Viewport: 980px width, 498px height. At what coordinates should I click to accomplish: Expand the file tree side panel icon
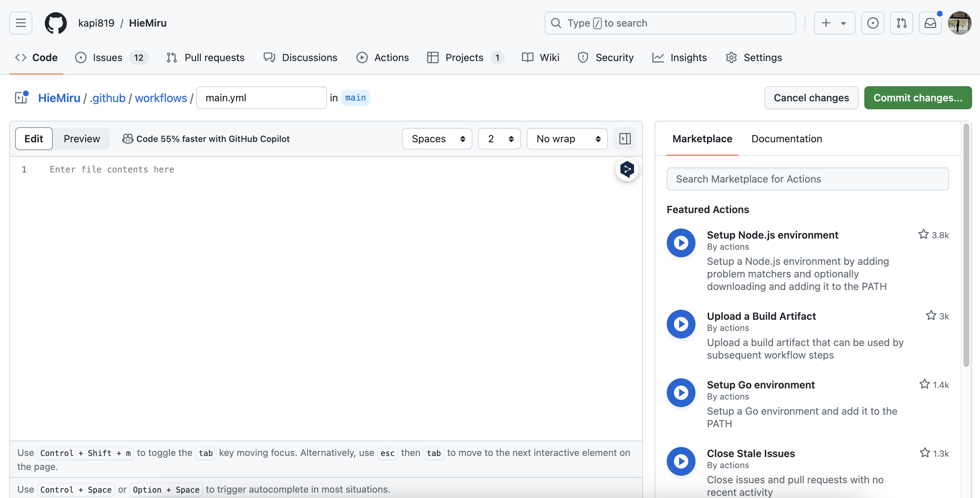coord(21,98)
